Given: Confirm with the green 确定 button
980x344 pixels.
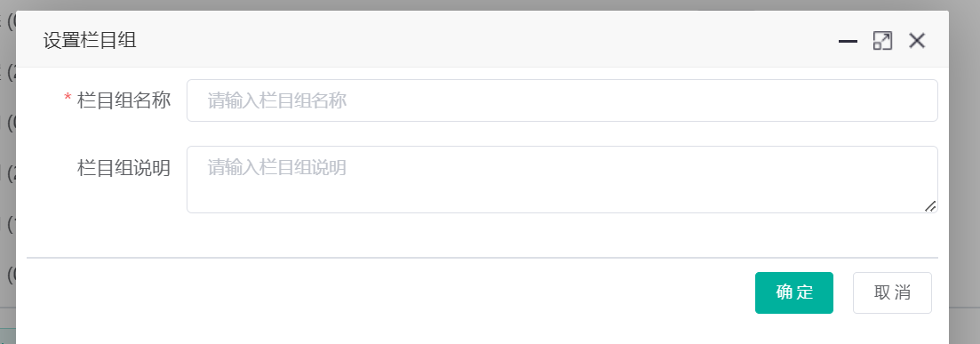Looking at the screenshot, I should [x=793, y=292].
